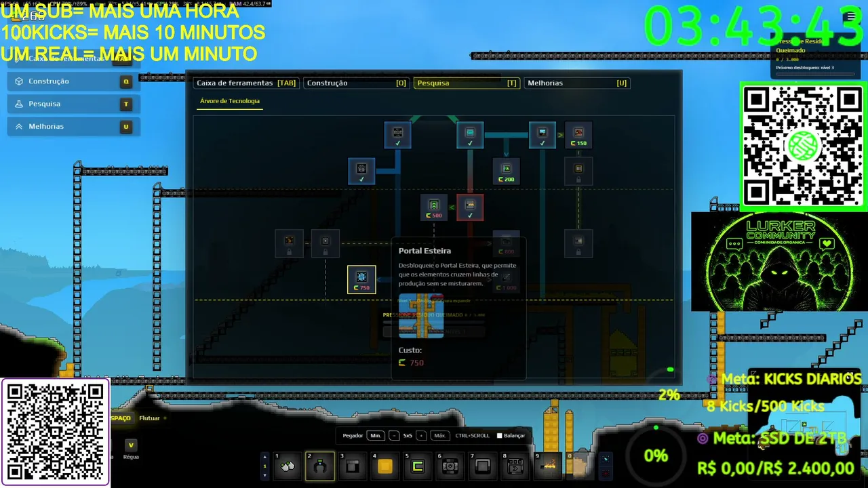The height and width of the screenshot is (488, 868).
Task: Click the Queimado label at top right
Action: pyautogui.click(x=791, y=50)
